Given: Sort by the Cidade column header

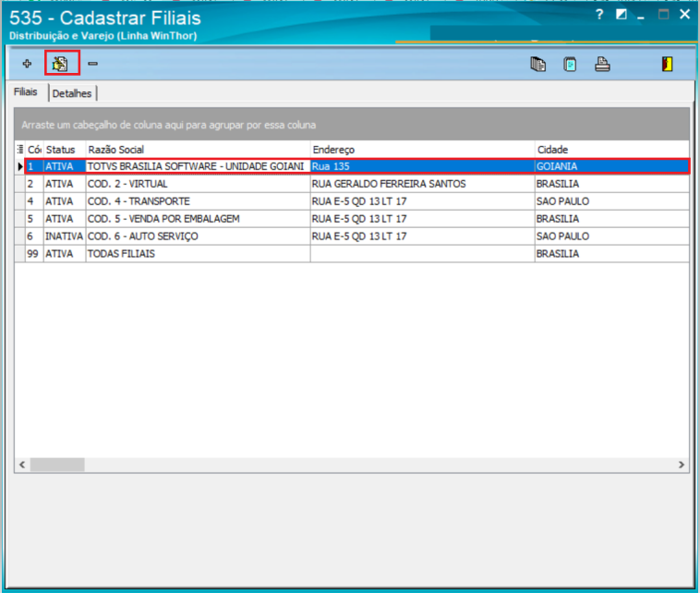Looking at the screenshot, I should tap(612, 150).
